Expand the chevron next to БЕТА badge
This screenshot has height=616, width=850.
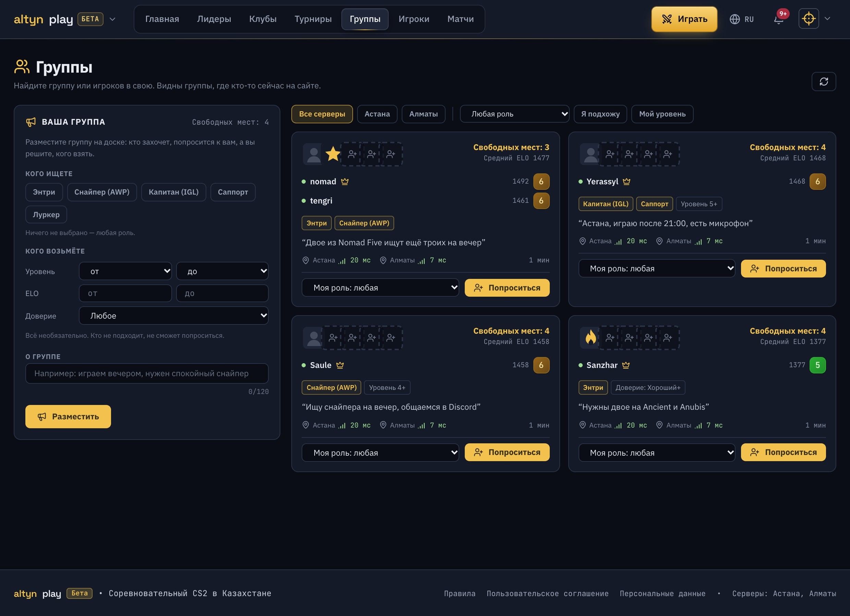(112, 19)
